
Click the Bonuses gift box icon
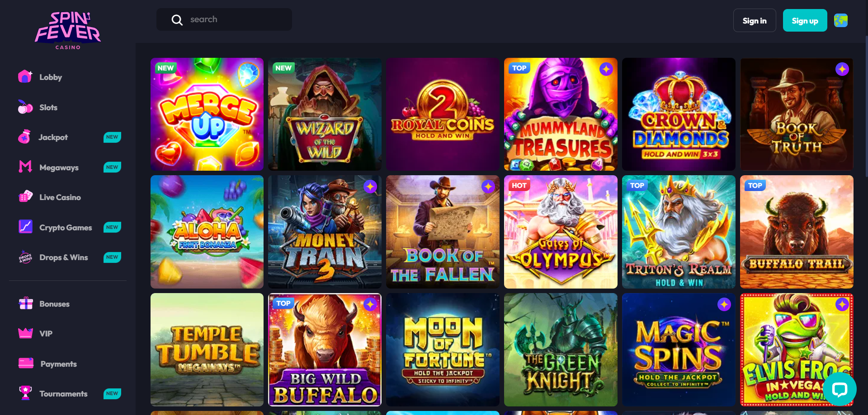tap(26, 303)
